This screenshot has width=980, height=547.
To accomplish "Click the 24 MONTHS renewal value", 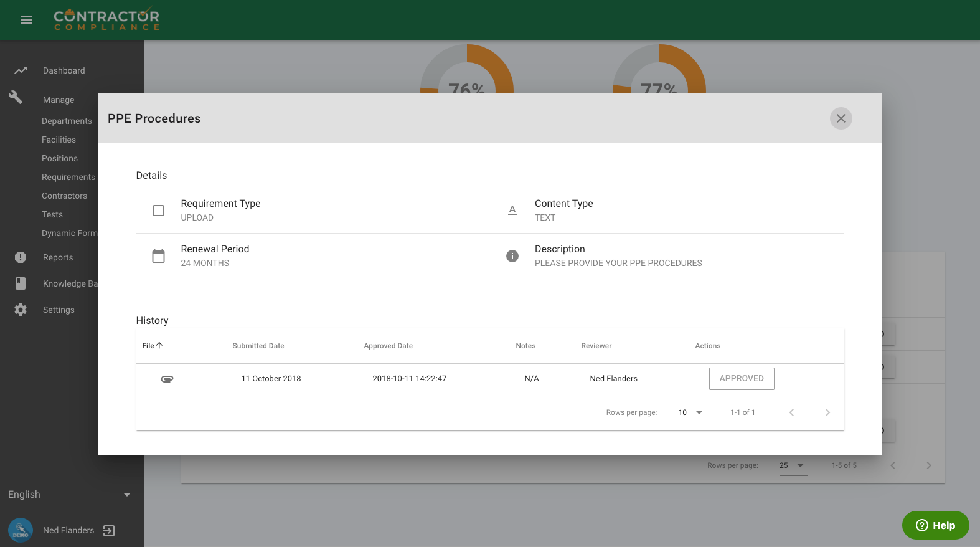I will coord(205,263).
